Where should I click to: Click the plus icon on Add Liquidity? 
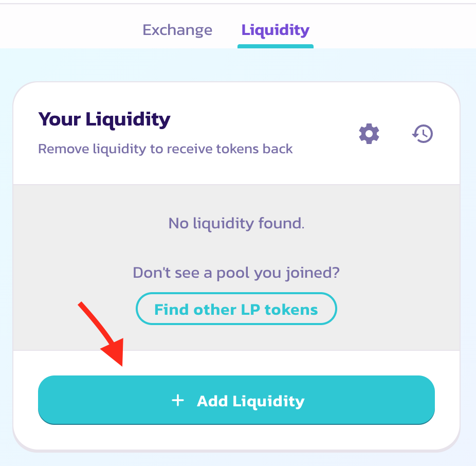coord(178,401)
